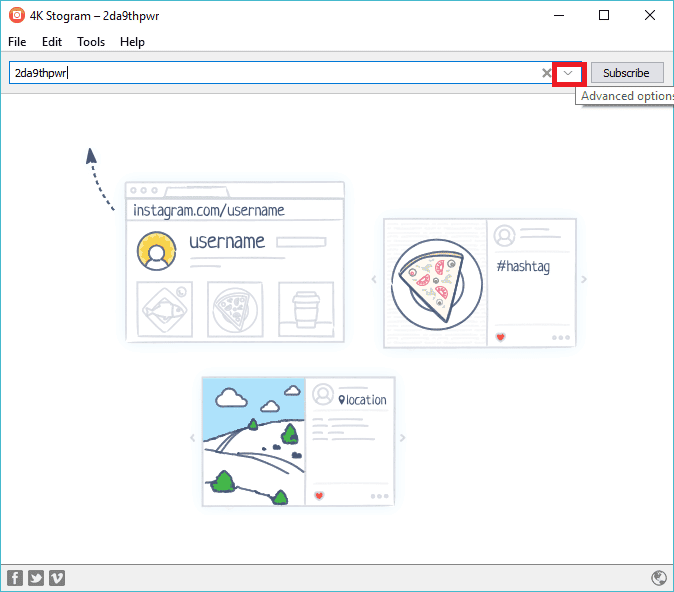Click the instagram.com/username illustration

click(x=235, y=262)
